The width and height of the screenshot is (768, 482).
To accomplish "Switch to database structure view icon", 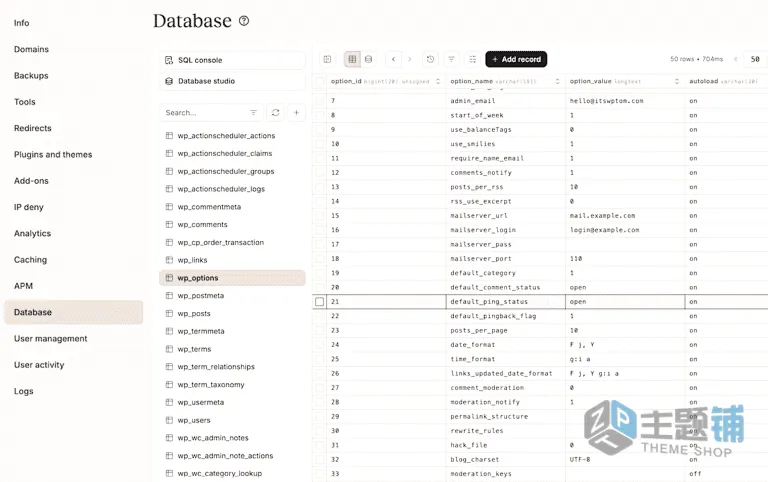I will pyautogui.click(x=368, y=59).
